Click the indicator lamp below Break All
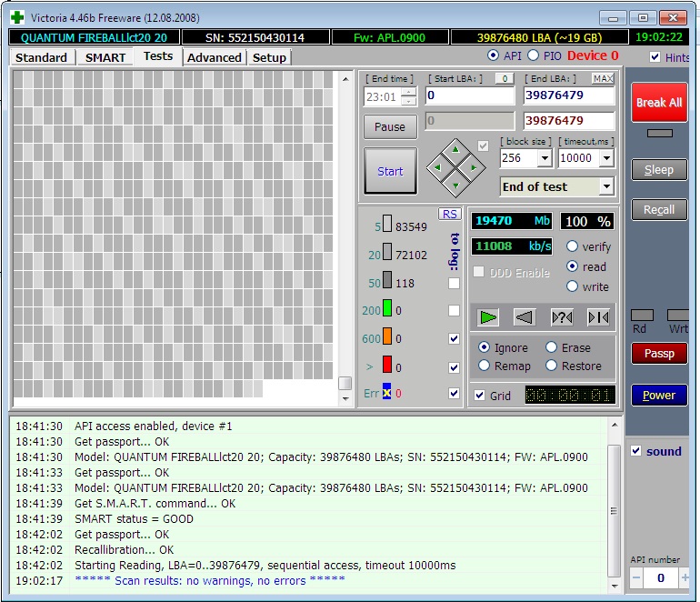This screenshot has width=700, height=602. (x=660, y=133)
